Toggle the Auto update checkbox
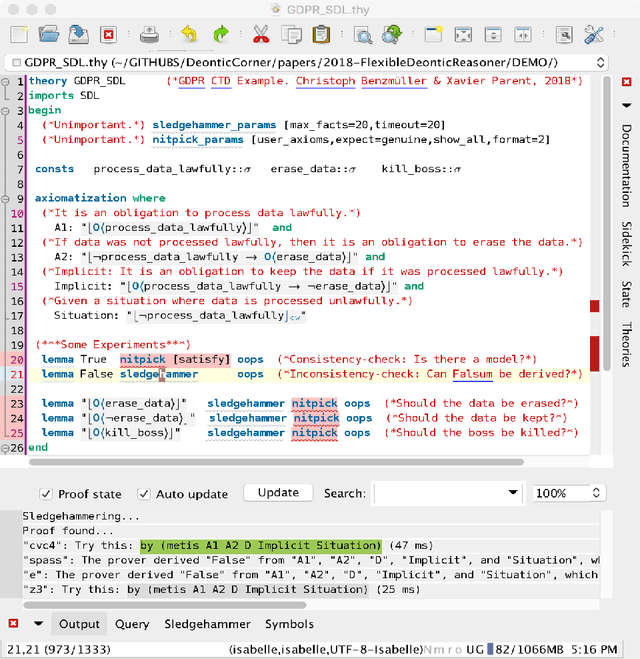Image resolution: width=640 pixels, height=659 pixels. (x=144, y=494)
